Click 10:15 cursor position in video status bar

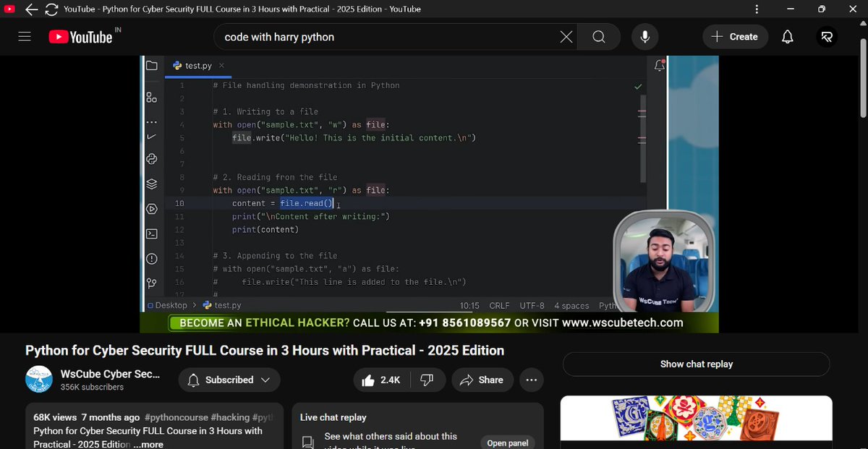pyautogui.click(x=469, y=305)
